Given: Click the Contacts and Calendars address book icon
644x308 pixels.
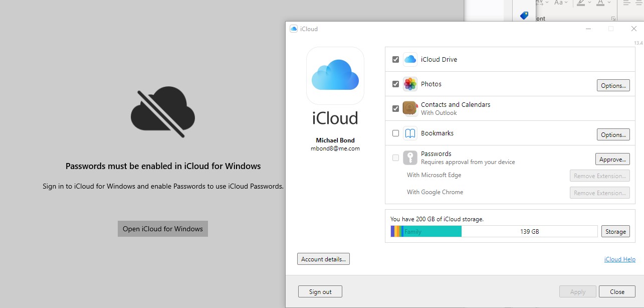Looking at the screenshot, I should [x=410, y=108].
